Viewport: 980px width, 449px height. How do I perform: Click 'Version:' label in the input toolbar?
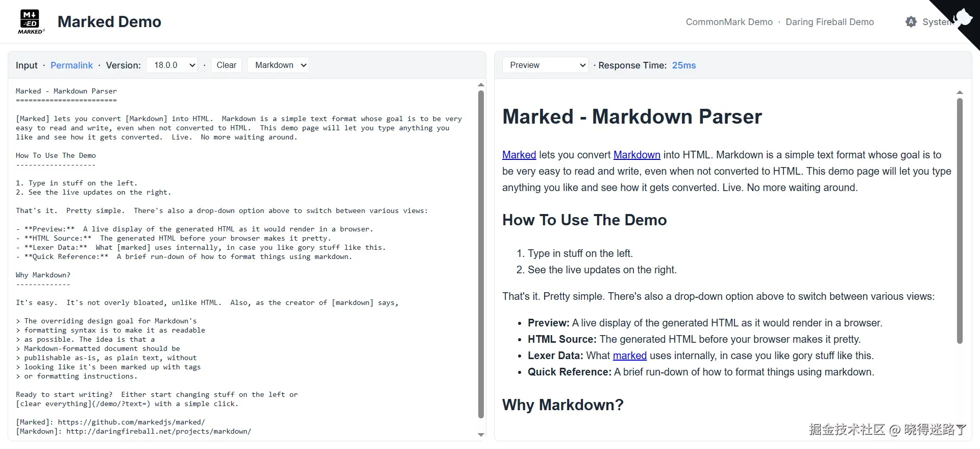[123, 65]
